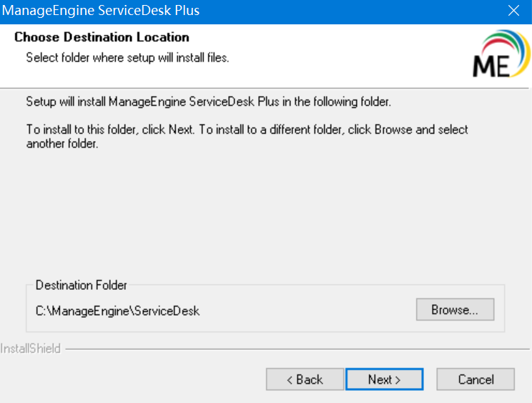Click the 'To install to this folder' instruction
Screen dimensions: 532x403
(x=247, y=130)
